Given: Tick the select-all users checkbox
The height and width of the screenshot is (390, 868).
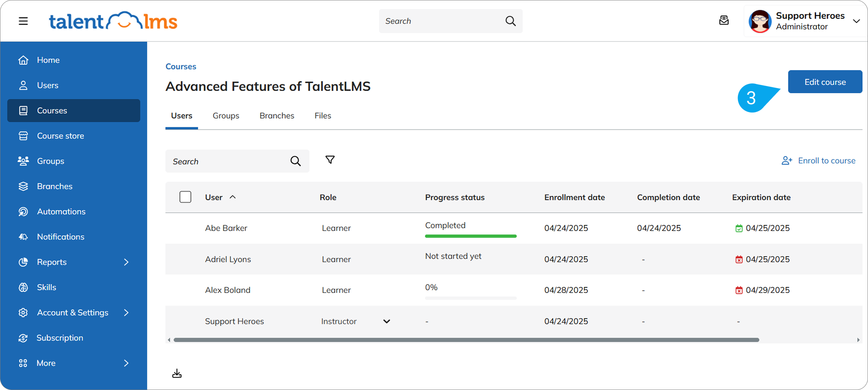Looking at the screenshot, I should [186, 197].
